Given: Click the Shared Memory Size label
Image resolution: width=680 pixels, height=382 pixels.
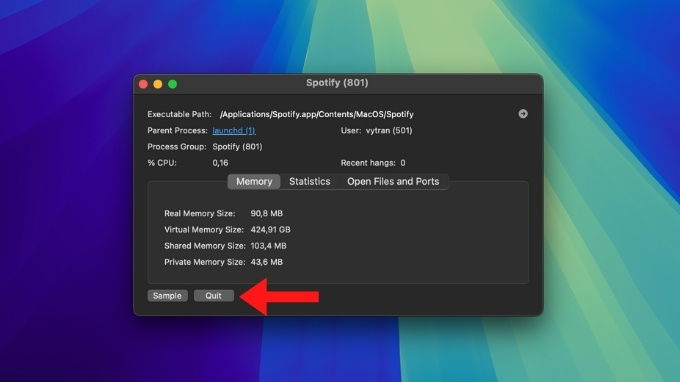Looking at the screenshot, I should [x=205, y=246].
